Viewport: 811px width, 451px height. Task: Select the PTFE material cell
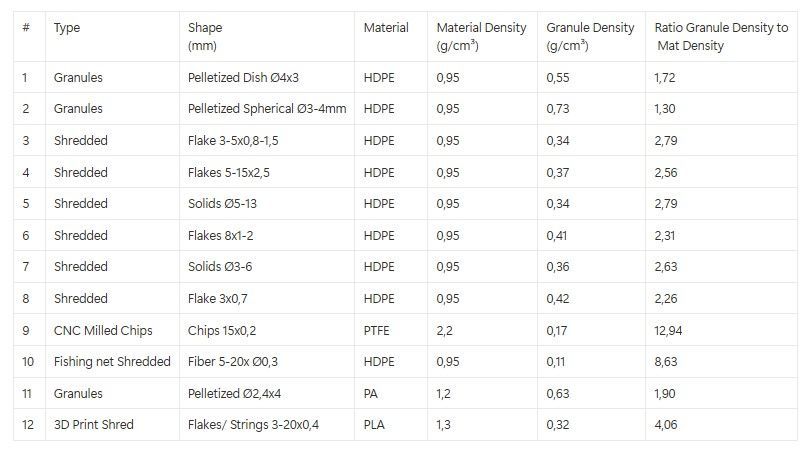[378, 330]
